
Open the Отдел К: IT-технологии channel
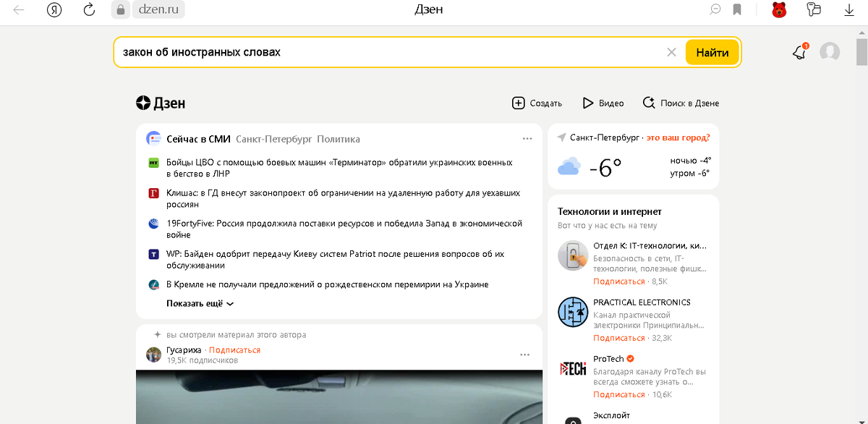pyautogui.click(x=650, y=245)
